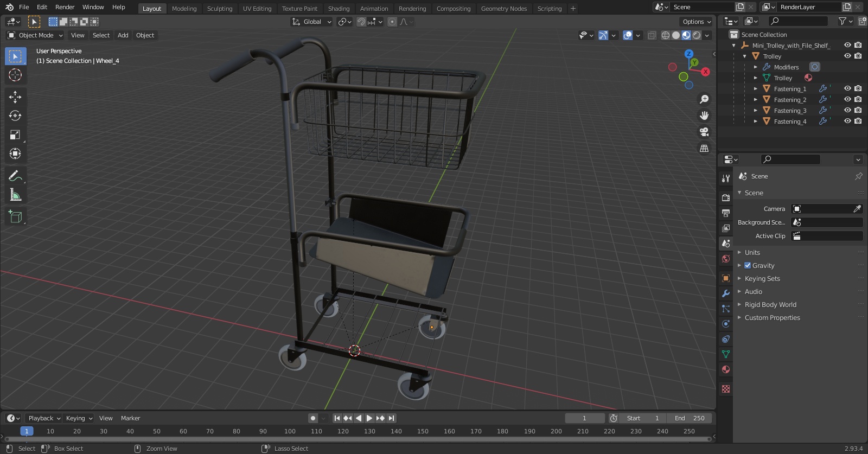The height and width of the screenshot is (454, 868).
Task: Open the Tool properties tab
Action: click(726, 178)
